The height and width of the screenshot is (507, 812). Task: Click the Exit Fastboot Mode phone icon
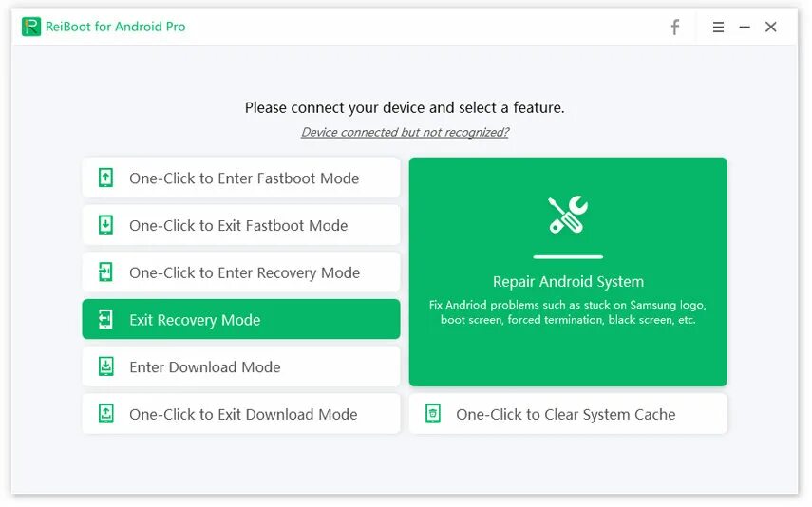(106, 225)
